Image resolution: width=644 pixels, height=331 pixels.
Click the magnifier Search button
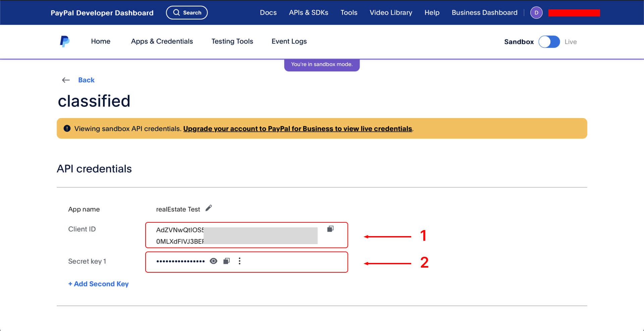tap(187, 13)
